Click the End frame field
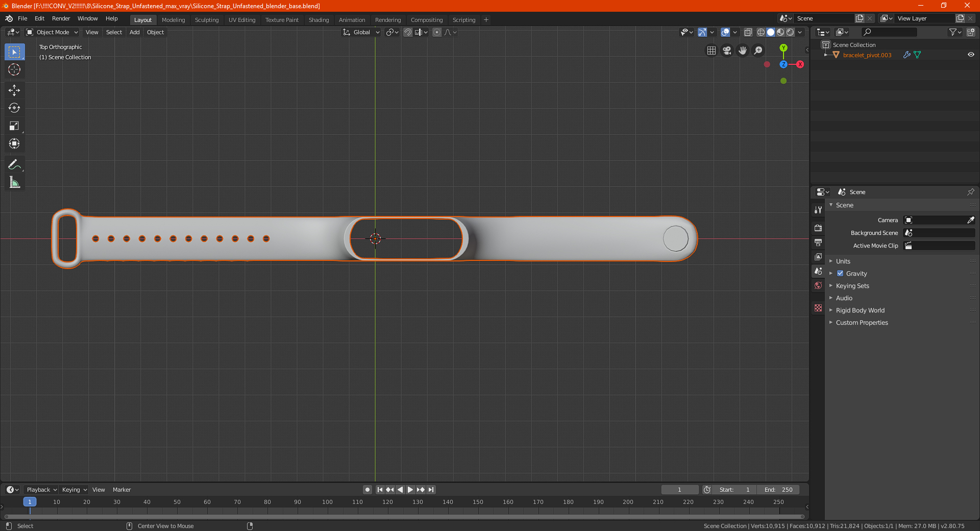This screenshot has height=531, width=980. [778, 490]
